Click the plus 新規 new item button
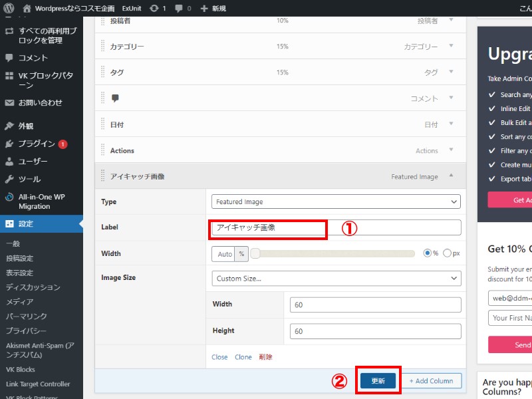 coord(212,8)
